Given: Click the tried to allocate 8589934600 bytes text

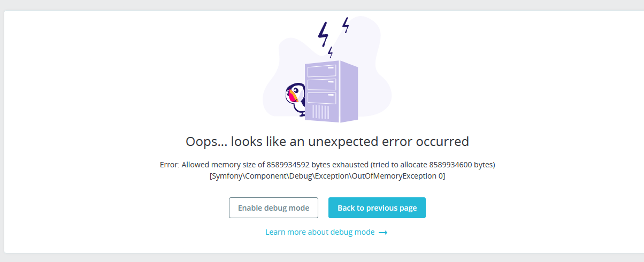Looking at the screenshot, I should 433,165.
